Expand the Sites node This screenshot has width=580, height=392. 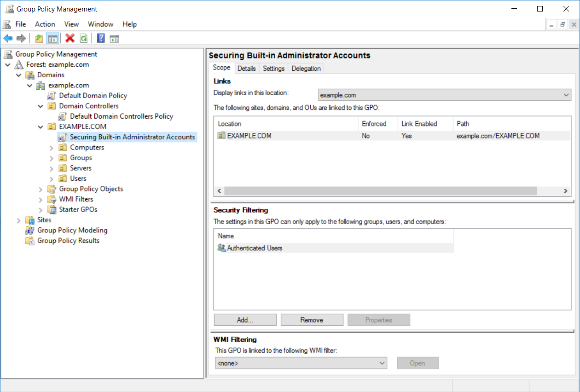[19, 220]
